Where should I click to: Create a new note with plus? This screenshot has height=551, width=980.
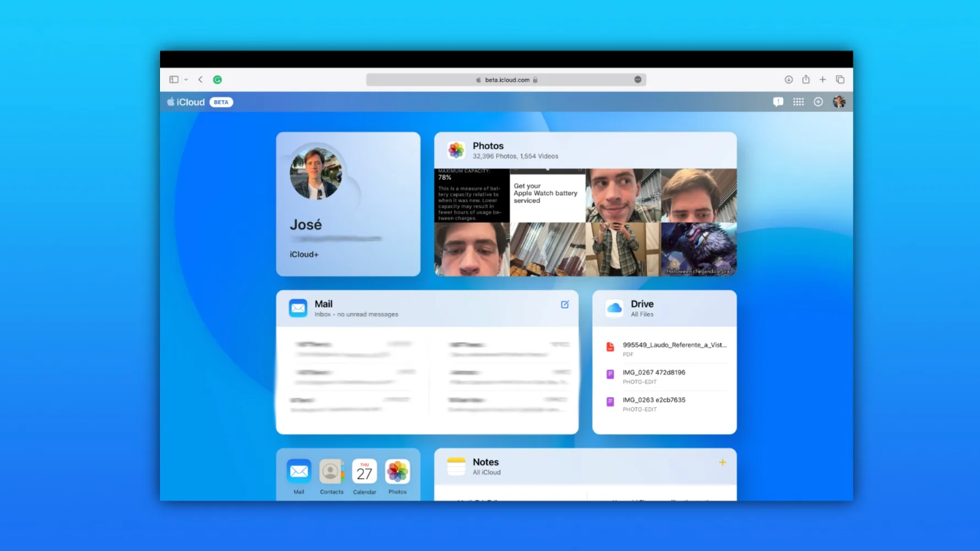click(x=723, y=462)
